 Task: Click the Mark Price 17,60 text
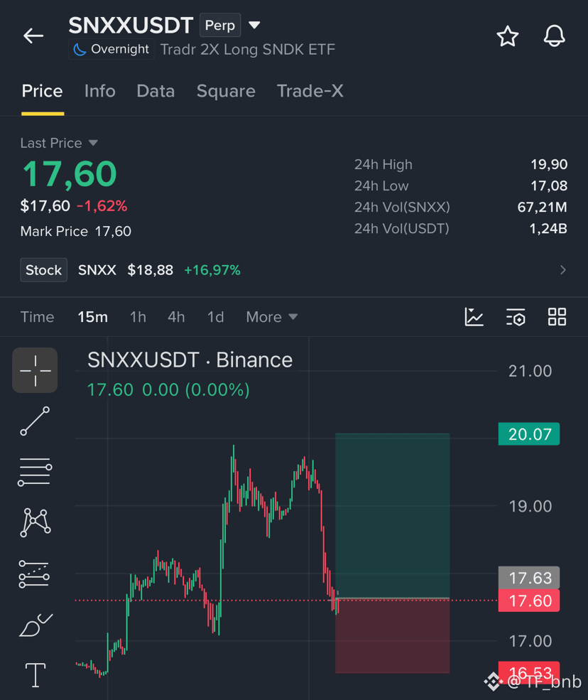point(76,231)
